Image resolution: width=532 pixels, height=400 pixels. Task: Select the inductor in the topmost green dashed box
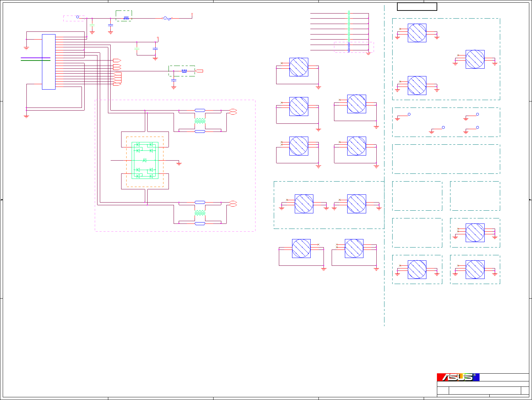[126, 18]
